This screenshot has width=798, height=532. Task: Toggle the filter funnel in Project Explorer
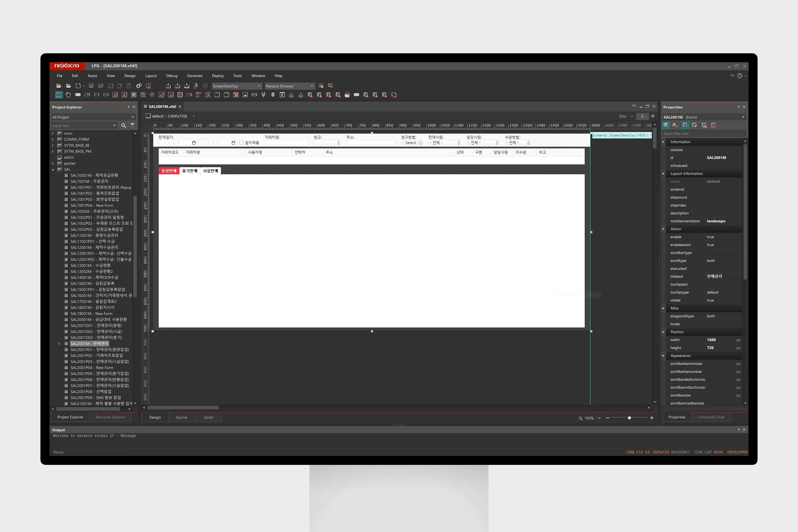[x=132, y=125]
